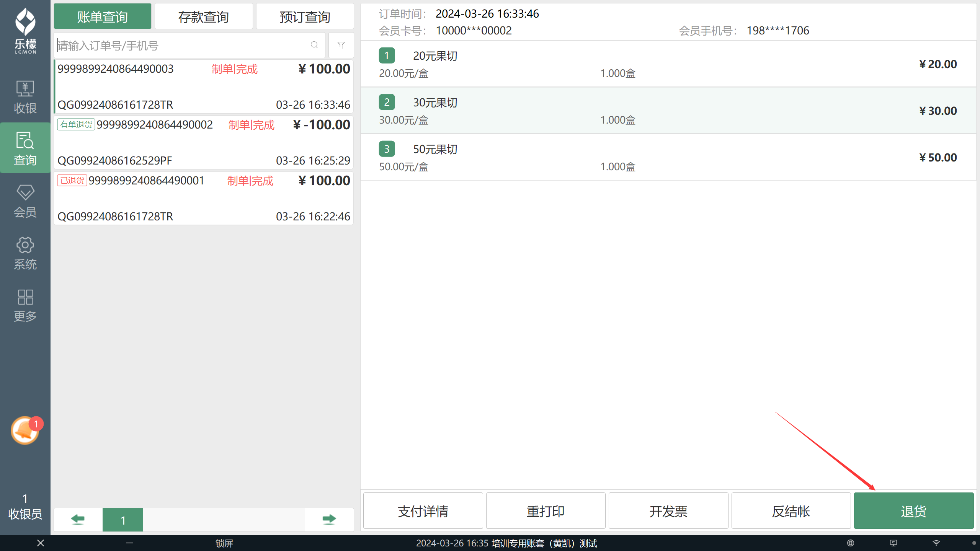Open the 更多 more menu
This screenshot has height=551, width=980.
tap(25, 305)
